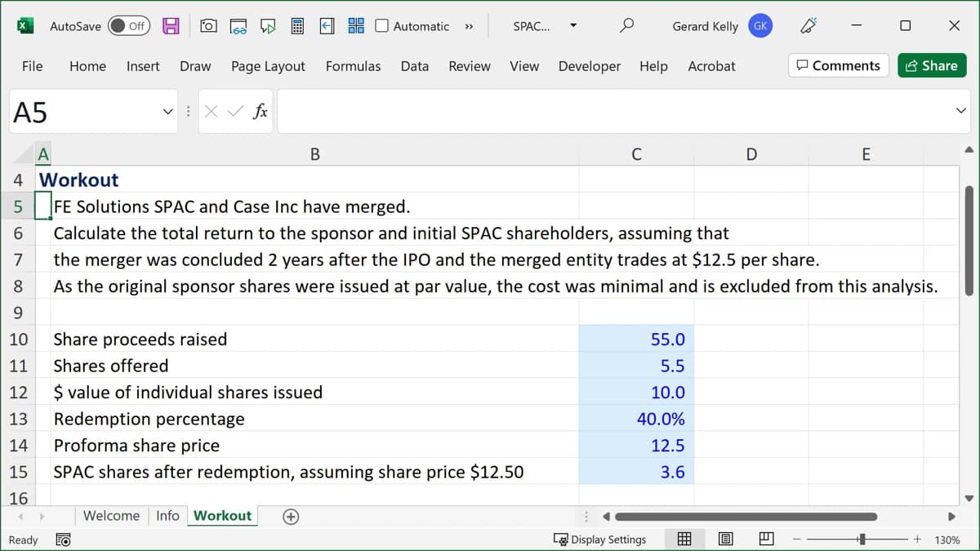This screenshot has height=551, width=980.
Task: Select column E header
Action: pyautogui.click(x=866, y=153)
